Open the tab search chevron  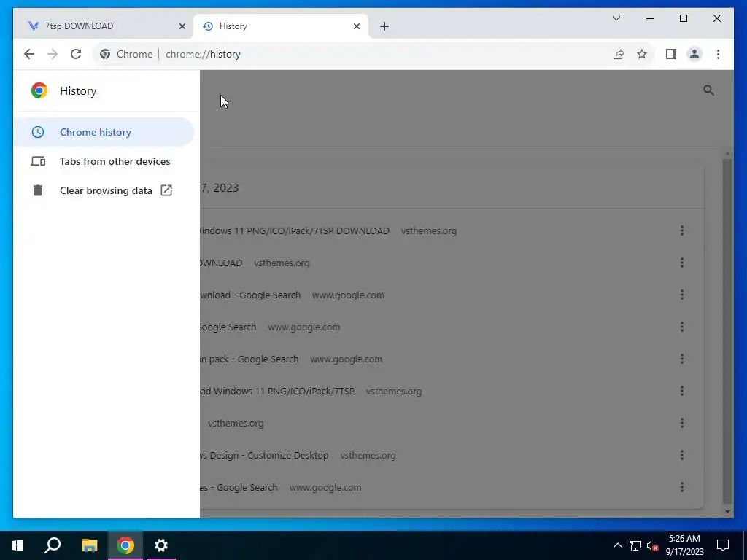616,18
